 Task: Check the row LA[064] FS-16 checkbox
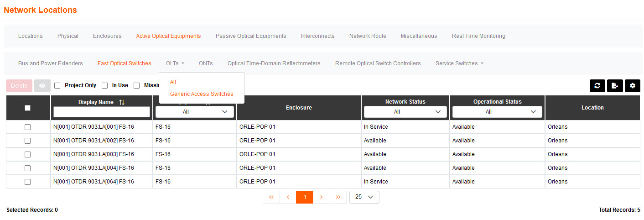(27, 182)
